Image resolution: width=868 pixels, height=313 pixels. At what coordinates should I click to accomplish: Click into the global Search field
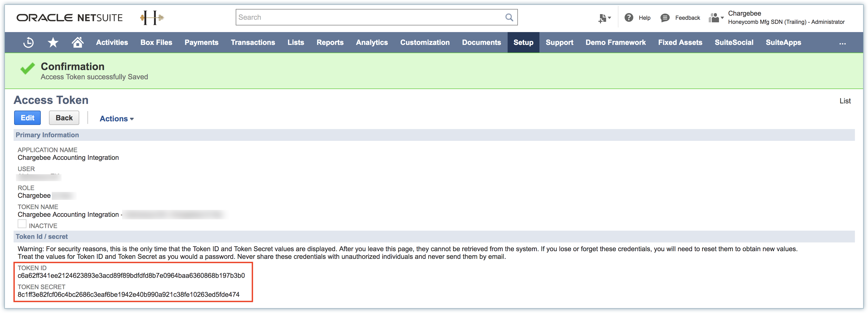(x=369, y=17)
